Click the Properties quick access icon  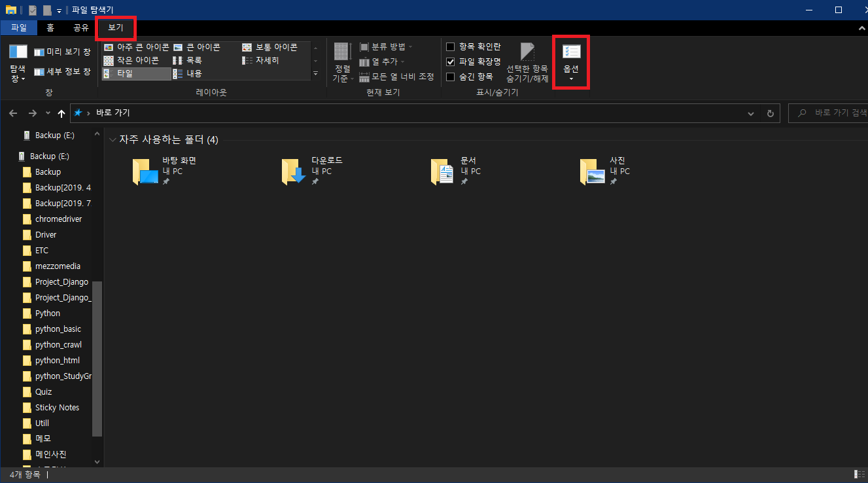click(x=33, y=10)
